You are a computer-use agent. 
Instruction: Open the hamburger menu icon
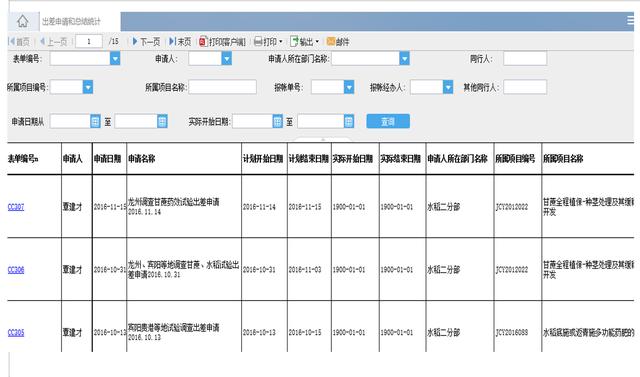(x=631, y=20)
